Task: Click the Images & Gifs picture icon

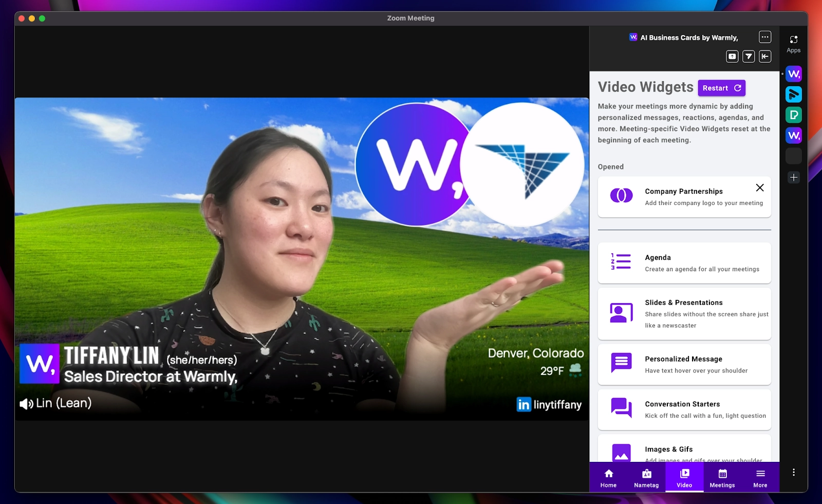Action: 621,453
